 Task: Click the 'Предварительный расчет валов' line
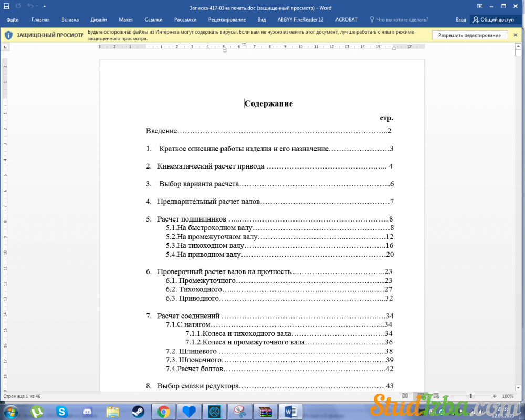coord(270,202)
